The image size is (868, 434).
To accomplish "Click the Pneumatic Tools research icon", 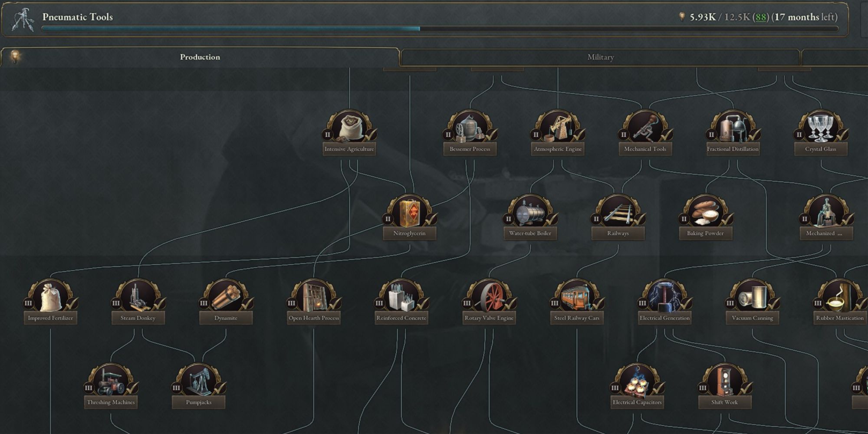I will point(23,19).
